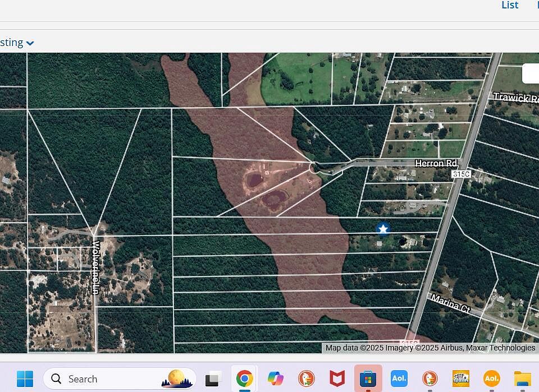Screen dimensions: 539x392
Task: Open McAfee from the taskbar
Action: pyautogui.click(x=337, y=379)
